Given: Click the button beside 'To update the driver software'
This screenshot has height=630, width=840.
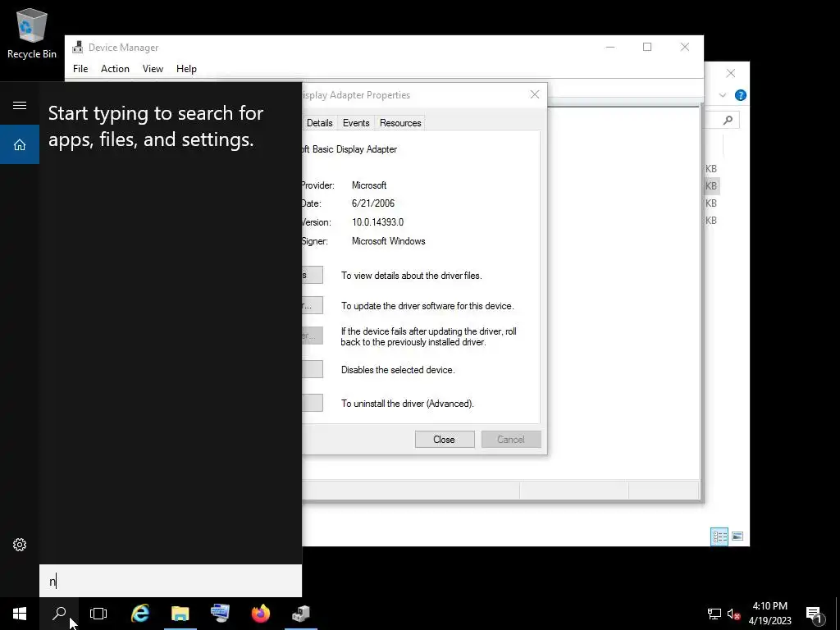Looking at the screenshot, I should [313, 305].
